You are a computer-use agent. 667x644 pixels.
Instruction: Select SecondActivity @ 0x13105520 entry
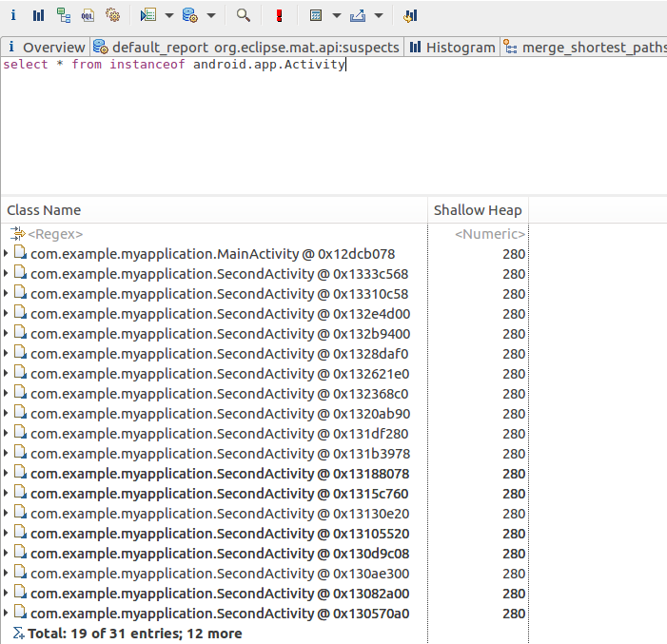(x=220, y=534)
